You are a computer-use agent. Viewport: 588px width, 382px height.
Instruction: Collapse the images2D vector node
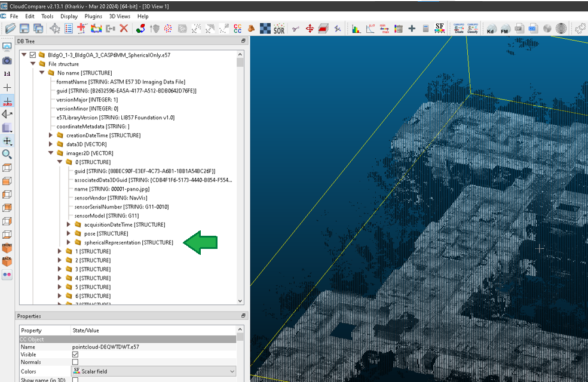[x=51, y=153]
